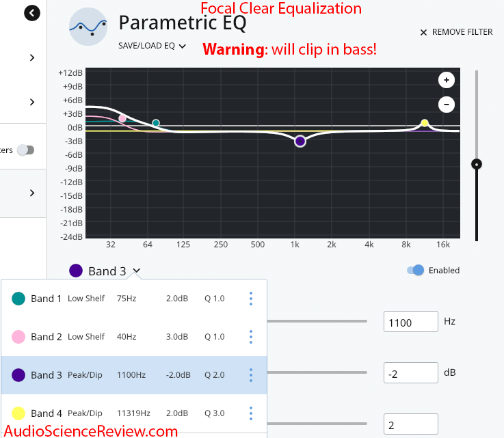
Task: Expand the first sidebar chevron
Action: tap(32, 58)
